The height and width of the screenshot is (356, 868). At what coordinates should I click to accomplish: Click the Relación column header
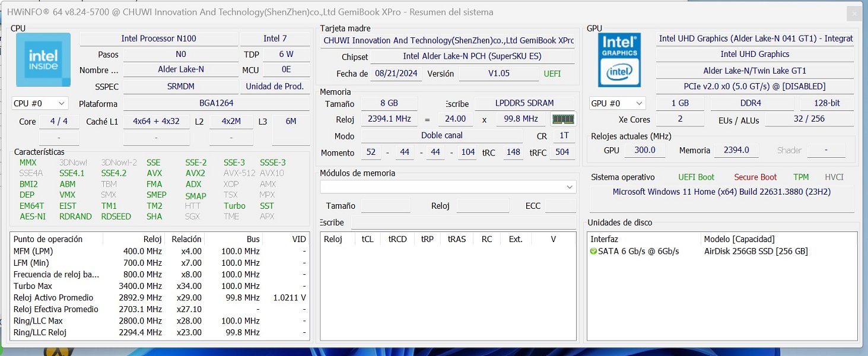point(187,239)
